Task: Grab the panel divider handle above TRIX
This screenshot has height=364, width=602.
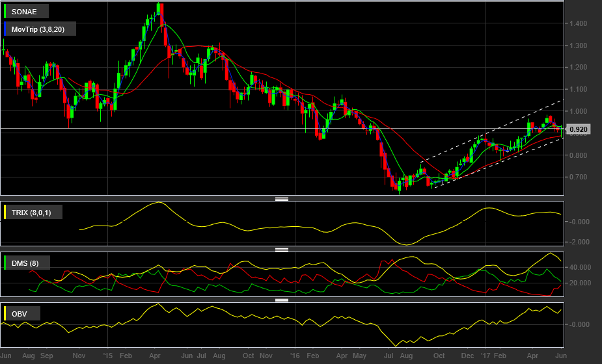Action: tap(282, 199)
